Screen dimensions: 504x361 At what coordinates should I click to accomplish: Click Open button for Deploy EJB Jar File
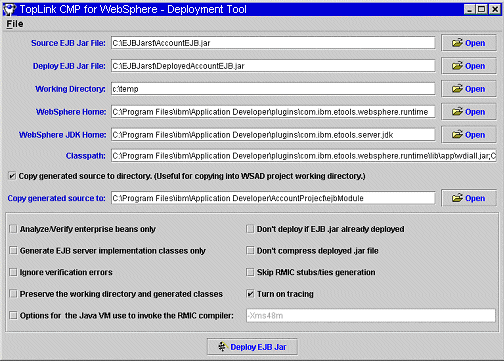[469, 66]
